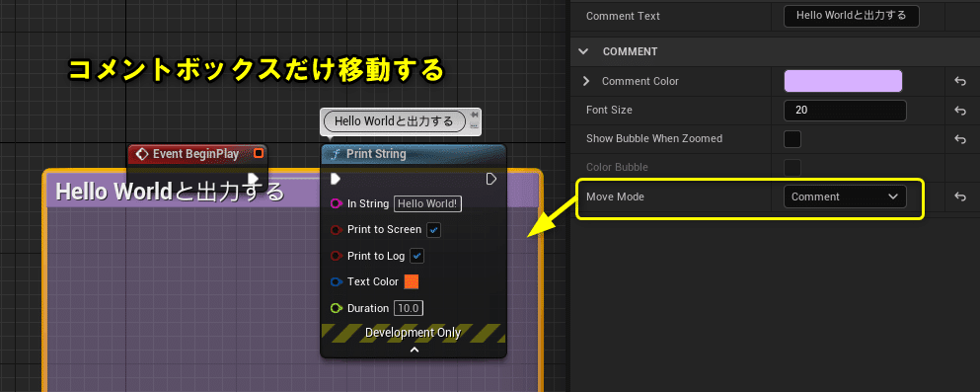Image resolution: width=980 pixels, height=392 pixels.
Task: Reset Font Size to default
Action: tap(960, 110)
